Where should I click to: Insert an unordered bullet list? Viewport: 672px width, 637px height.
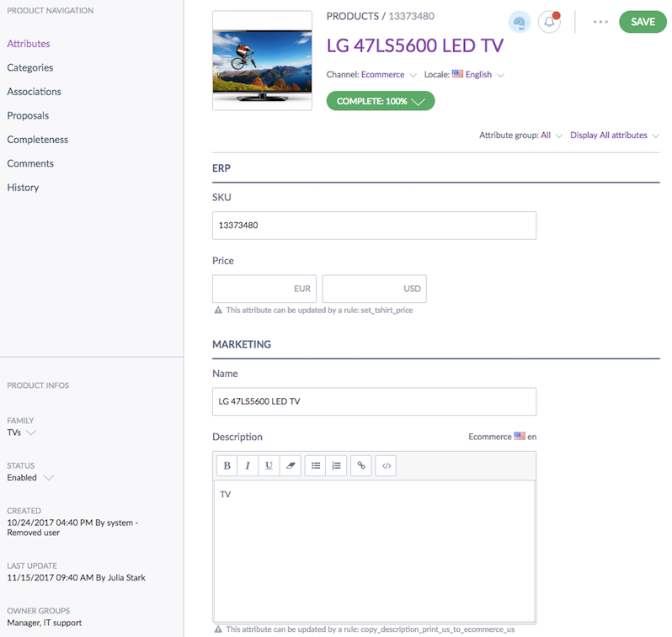[x=315, y=465]
